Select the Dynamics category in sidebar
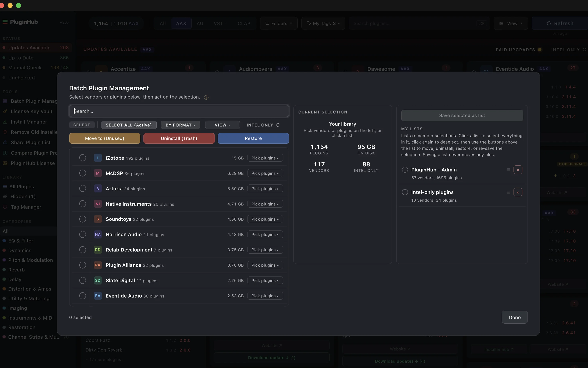 point(20,250)
